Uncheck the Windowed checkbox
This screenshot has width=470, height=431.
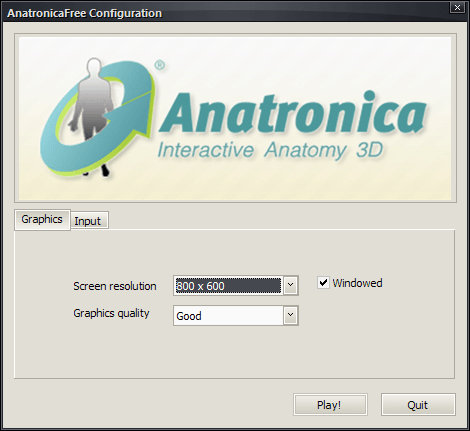323,283
